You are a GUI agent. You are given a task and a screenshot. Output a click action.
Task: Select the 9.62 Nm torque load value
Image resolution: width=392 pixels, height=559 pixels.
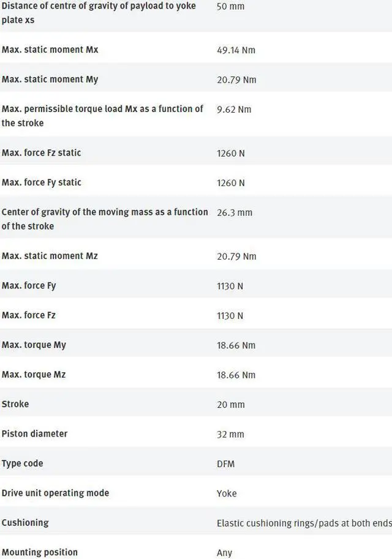[x=234, y=110]
